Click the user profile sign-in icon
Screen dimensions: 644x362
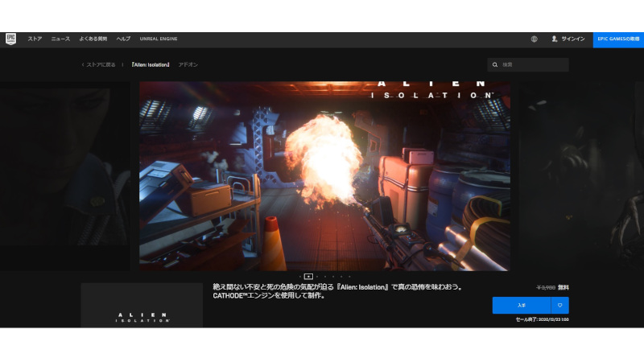[x=554, y=39]
